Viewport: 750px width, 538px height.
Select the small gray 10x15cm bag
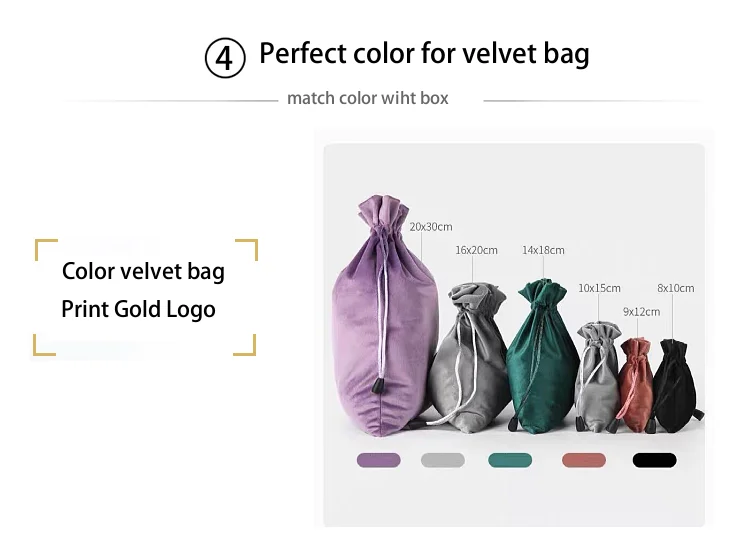596,377
